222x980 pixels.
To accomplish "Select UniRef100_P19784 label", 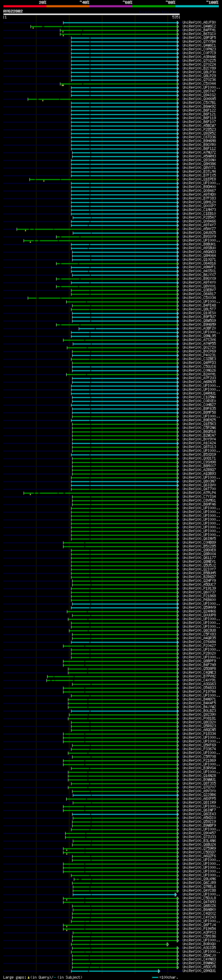I will [199, 691].
